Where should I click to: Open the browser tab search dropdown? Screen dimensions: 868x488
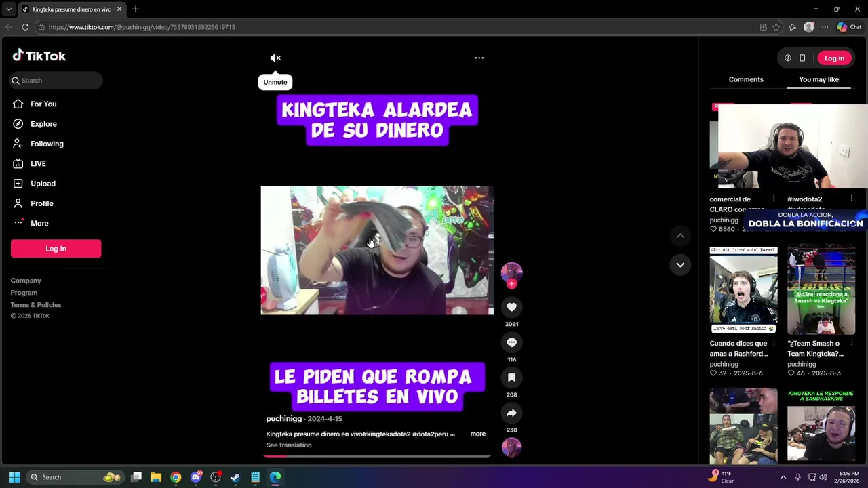[8, 9]
